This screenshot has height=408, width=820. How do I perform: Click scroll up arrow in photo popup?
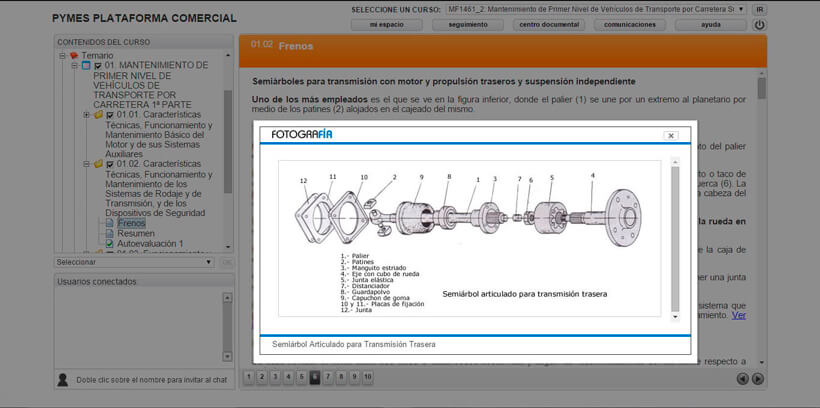click(x=675, y=162)
